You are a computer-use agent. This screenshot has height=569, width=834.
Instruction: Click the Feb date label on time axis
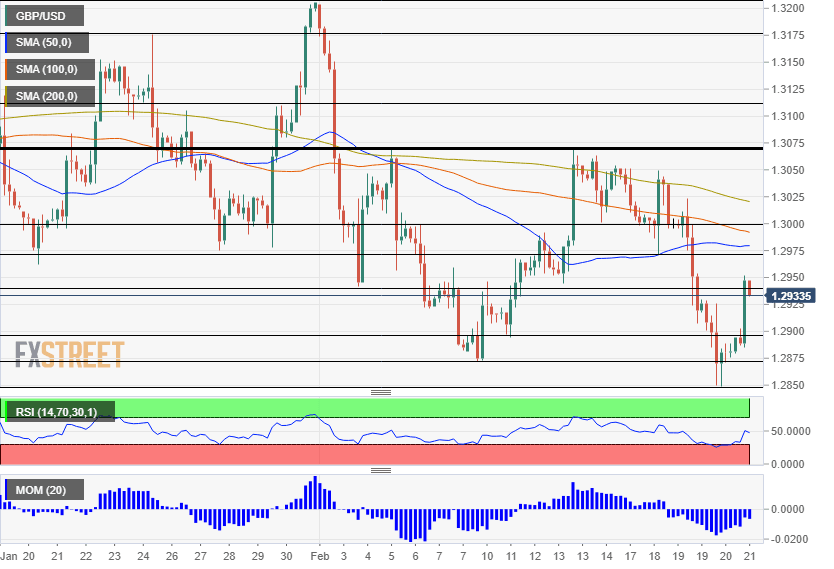320,556
